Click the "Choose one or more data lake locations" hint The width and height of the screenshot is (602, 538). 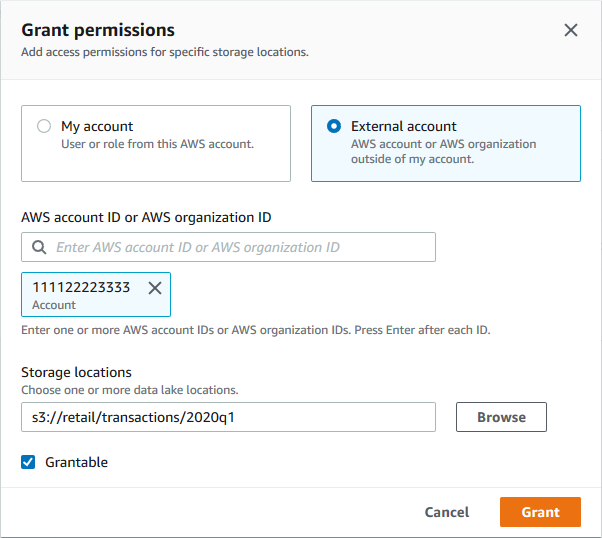coord(129,390)
